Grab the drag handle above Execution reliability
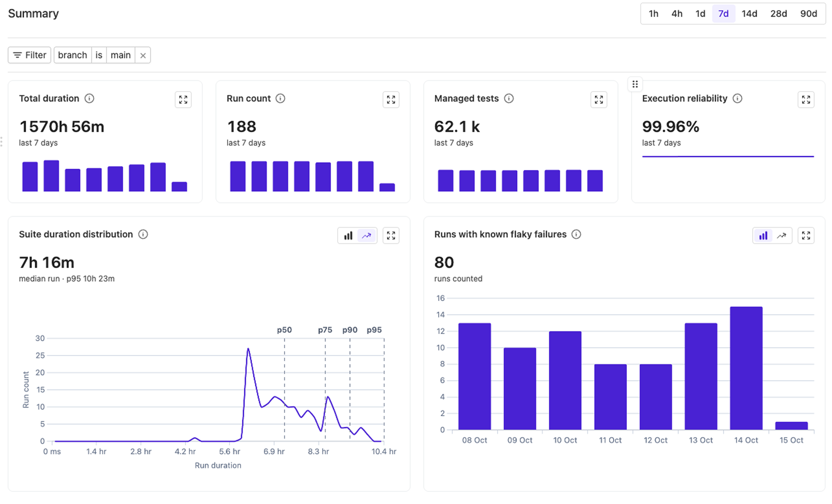This screenshot has height=504, width=832. (x=635, y=84)
